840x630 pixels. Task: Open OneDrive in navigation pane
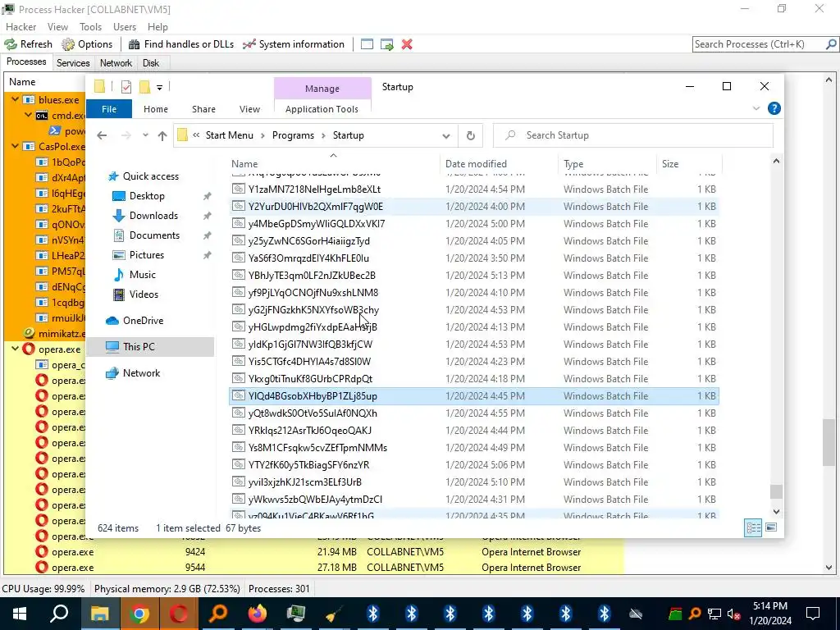pos(143,321)
